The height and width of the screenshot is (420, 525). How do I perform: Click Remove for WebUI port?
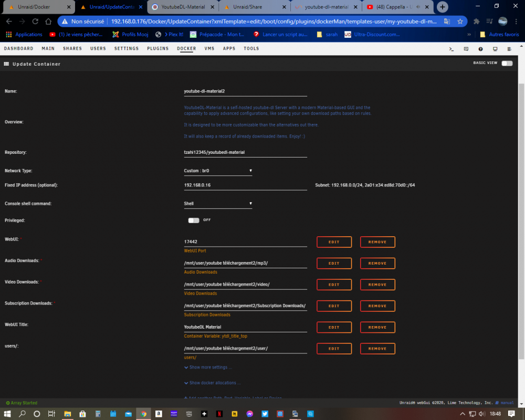pos(377,242)
